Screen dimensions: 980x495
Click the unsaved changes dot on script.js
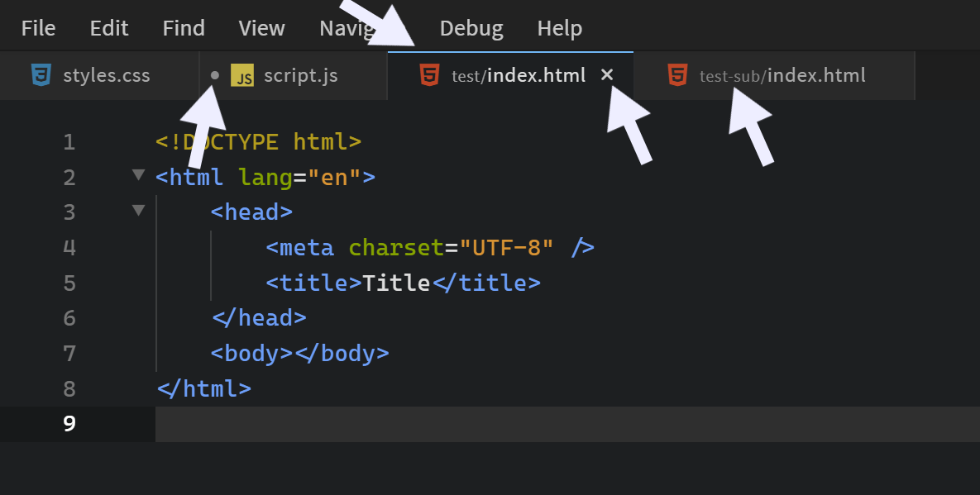click(214, 75)
